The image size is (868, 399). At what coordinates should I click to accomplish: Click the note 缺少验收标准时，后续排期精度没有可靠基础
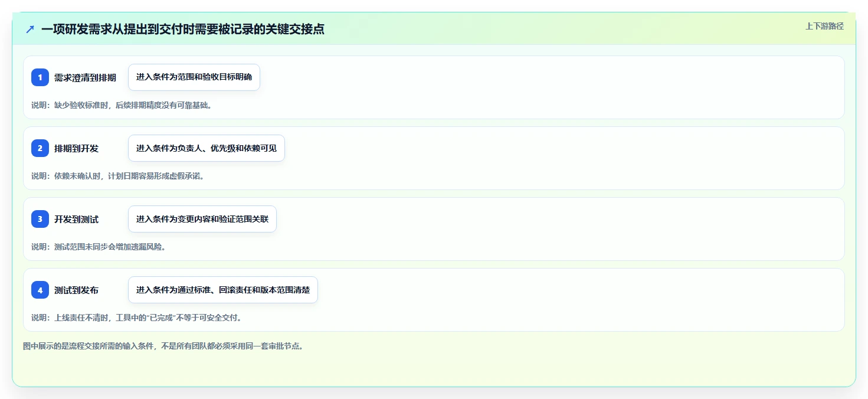tap(122, 105)
